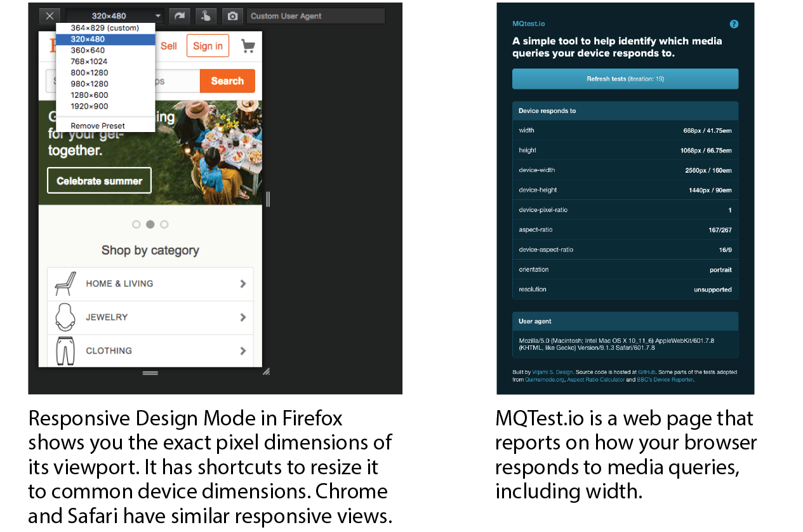Select the third carousel dot
803x532 pixels.
164,224
